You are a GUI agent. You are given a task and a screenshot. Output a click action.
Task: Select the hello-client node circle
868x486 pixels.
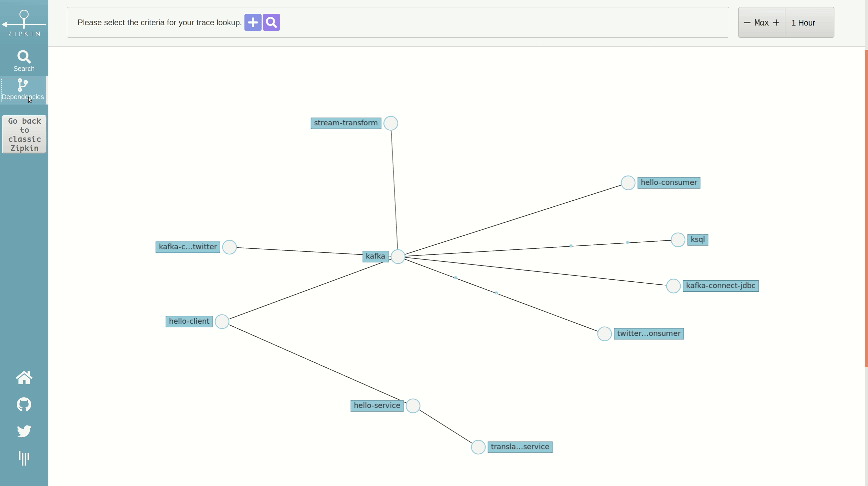(x=222, y=321)
